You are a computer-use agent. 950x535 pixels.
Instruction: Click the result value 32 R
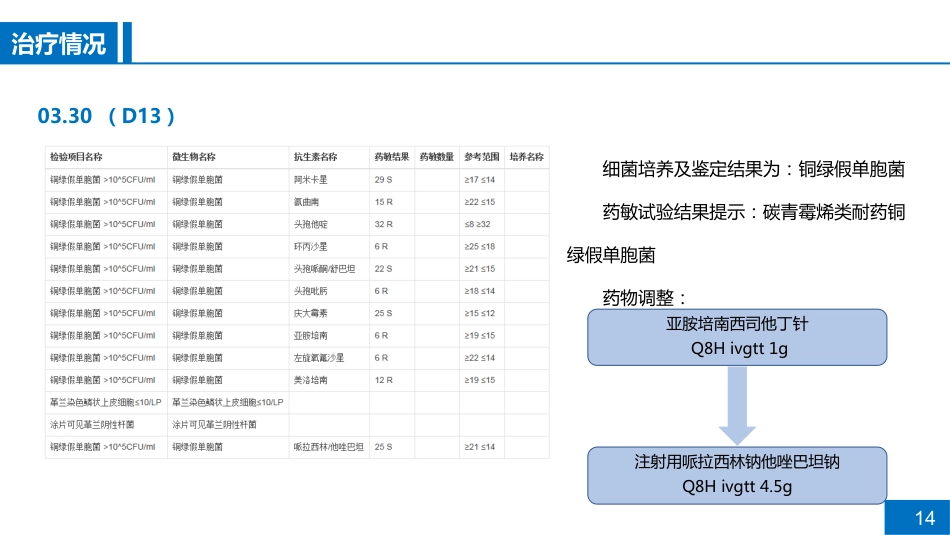(x=384, y=224)
